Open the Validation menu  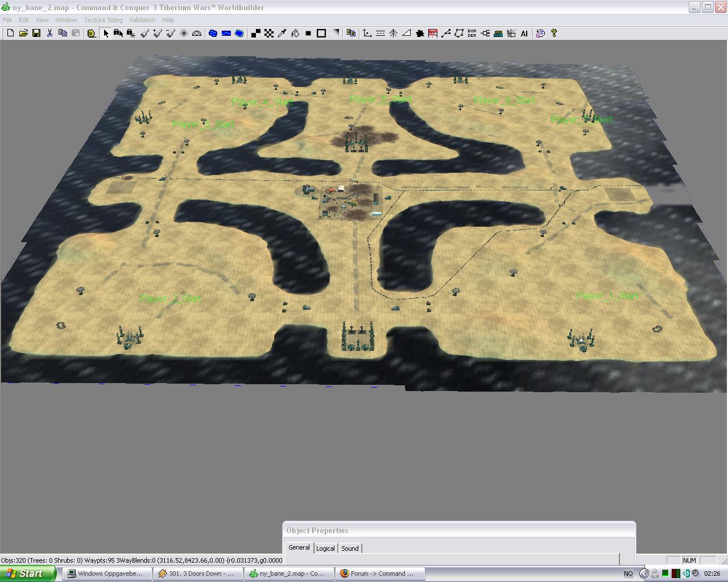(x=142, y=20)
